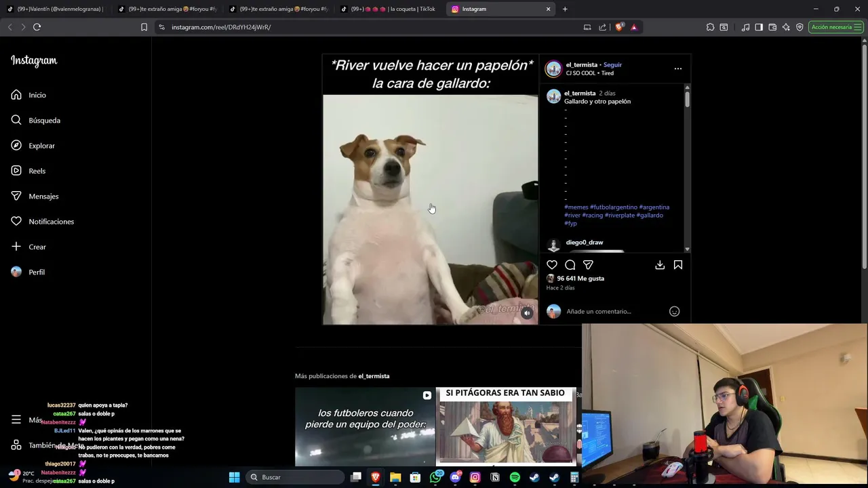Toggle the reel's mute speaker button
The width and height of the screenshot is (868, 488).
pyautogui.click(x=527, y=313)
